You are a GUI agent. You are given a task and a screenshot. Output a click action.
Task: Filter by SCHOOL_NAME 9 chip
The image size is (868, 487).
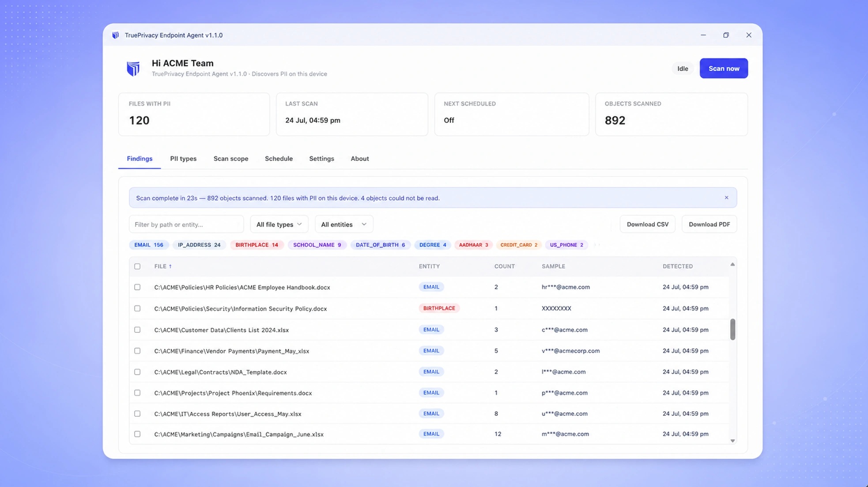[317, 245]
